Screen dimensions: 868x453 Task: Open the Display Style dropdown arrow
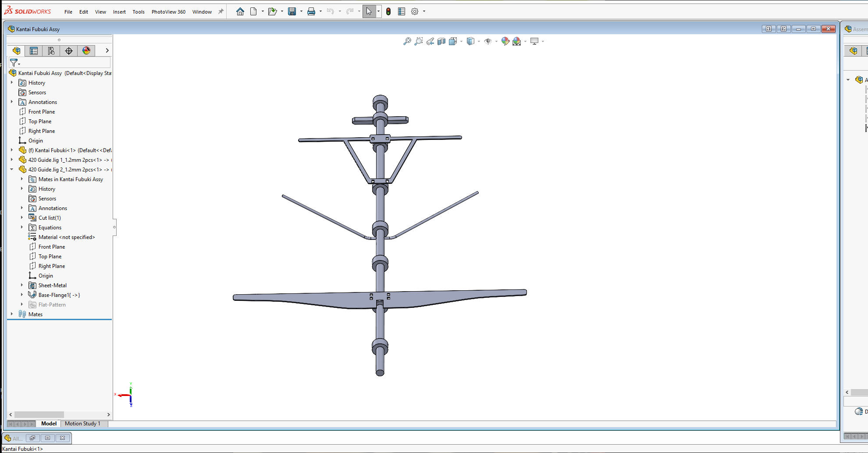point(479,41)
